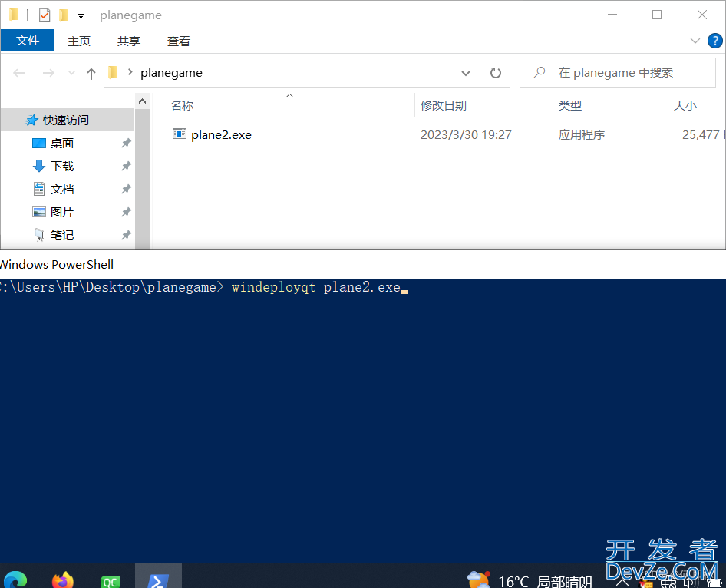Open 笔记 in navigation pane
726x588 pixels.
coord(61,235)
